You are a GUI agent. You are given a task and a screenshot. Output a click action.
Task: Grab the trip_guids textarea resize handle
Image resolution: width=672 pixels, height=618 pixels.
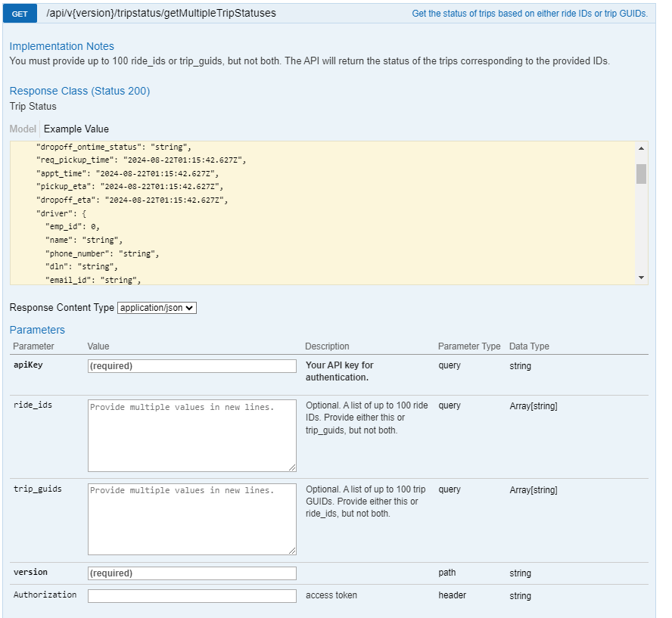292,551
